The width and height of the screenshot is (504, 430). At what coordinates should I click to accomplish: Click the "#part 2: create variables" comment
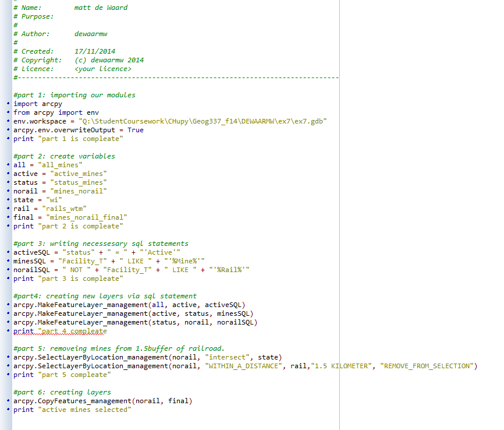point(64,156)
